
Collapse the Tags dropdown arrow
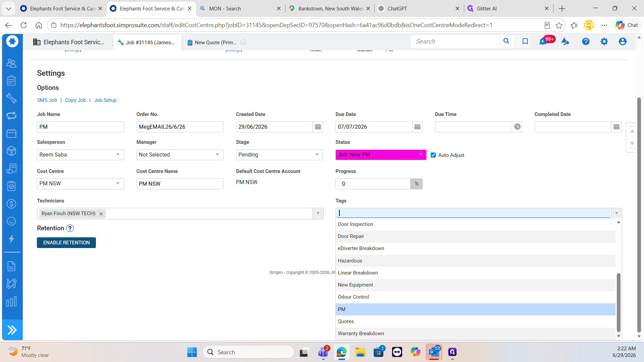(x=616, y=213)
